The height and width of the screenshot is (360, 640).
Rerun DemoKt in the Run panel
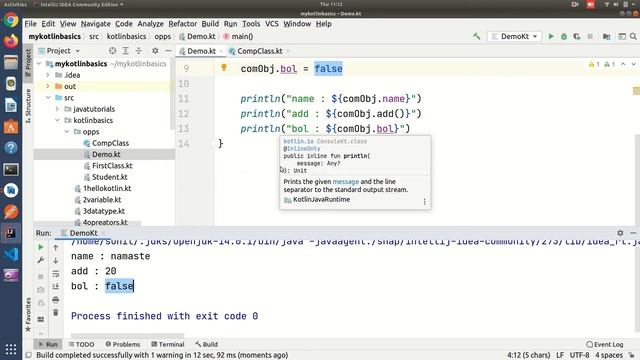[40, 247]
